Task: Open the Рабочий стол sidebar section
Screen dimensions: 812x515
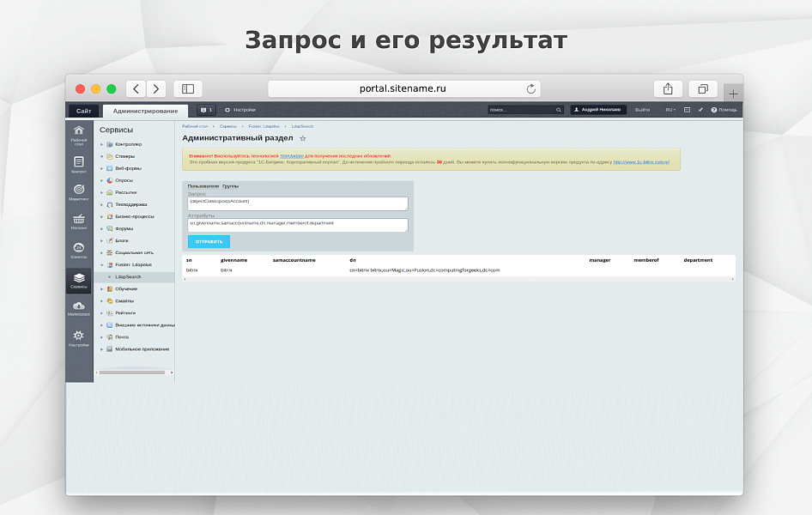Action: (79, 134)
